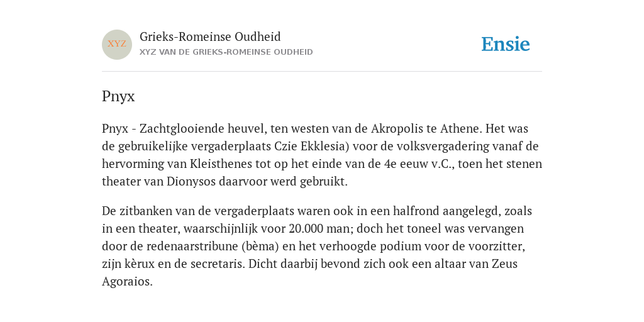The image size is (644, 322).
Task: Click the word Zeus in the text
Action: pos(504,264)
